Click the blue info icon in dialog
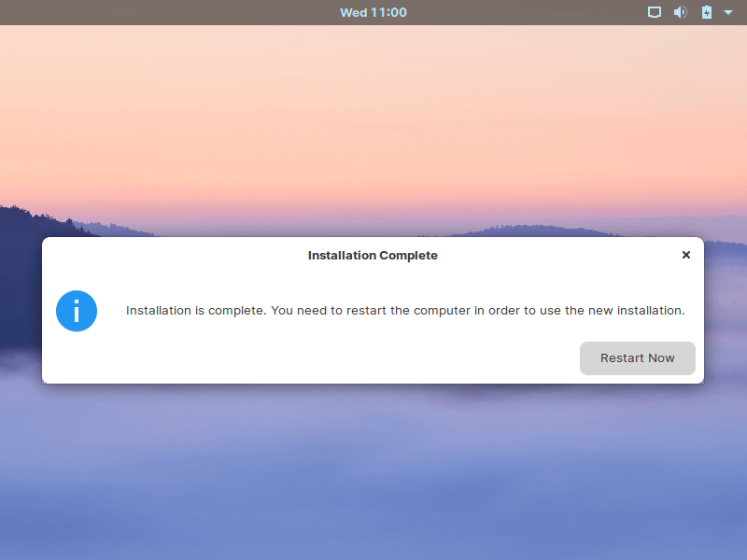The height and width of the screenshot is (560, 747). tap(77, 311)
